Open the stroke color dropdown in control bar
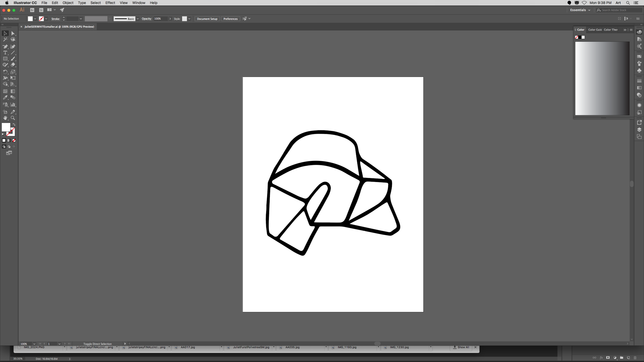 point(46,19)
